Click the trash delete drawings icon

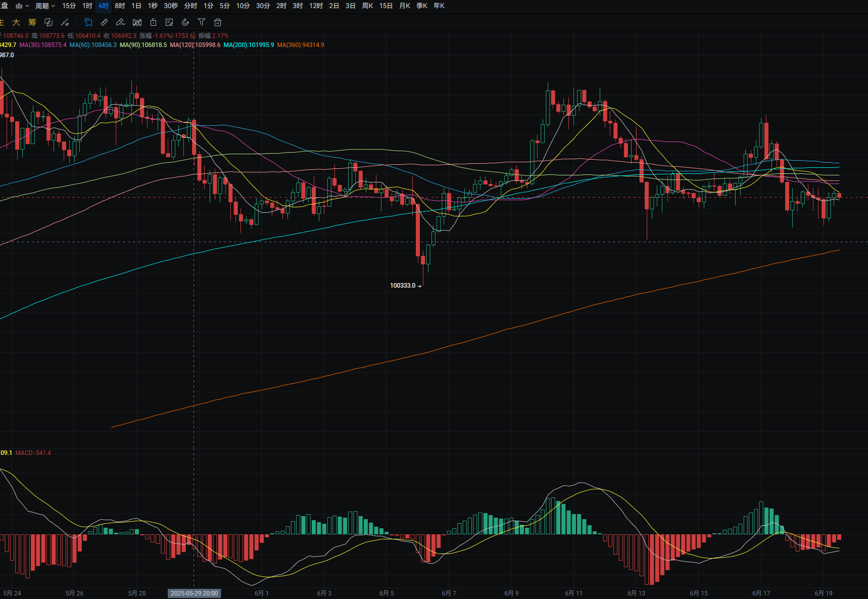click(x=218, y=22)
